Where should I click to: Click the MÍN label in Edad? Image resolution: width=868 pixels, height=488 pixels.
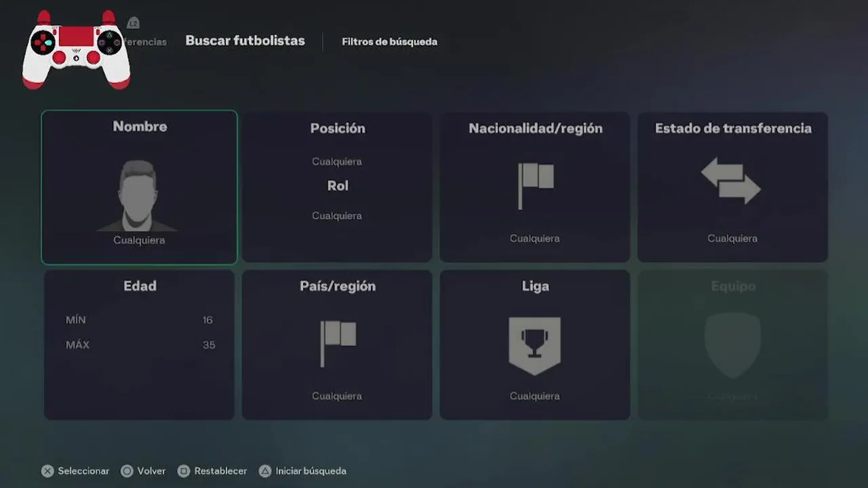76,320
